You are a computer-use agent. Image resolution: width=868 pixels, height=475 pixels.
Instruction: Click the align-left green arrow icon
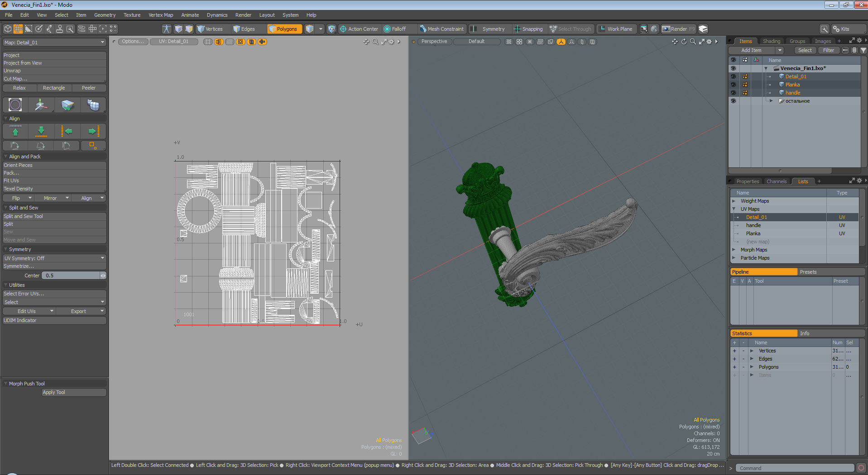coord(67,131)
